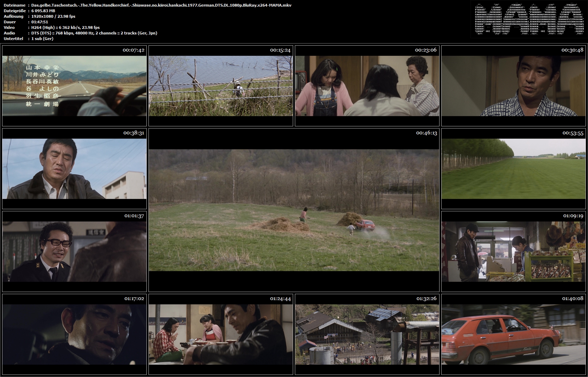Open the thumbnail of the man against blue sky

pos(74,168)
